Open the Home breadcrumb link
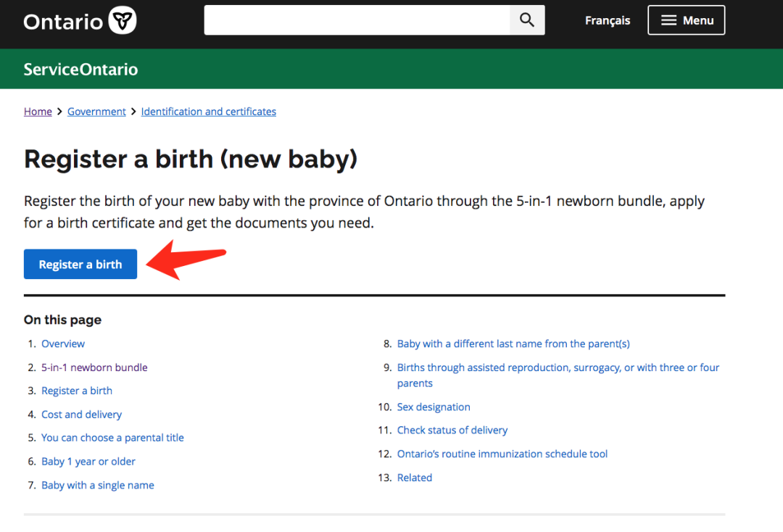Screen dimensions: 783x532 (x=38, y=112)
